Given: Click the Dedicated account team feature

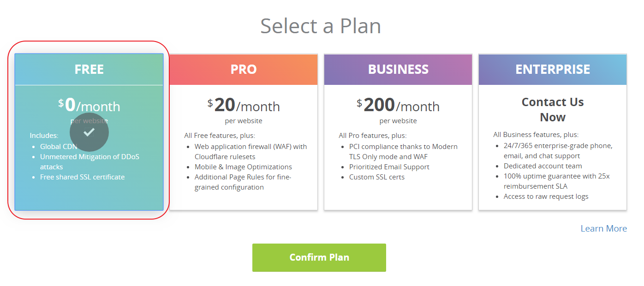Looking at the screenshot, I should 543,166.
